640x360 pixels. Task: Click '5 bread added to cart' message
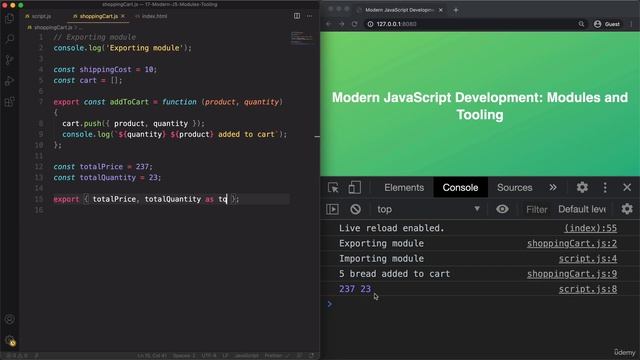coord(394,273)
